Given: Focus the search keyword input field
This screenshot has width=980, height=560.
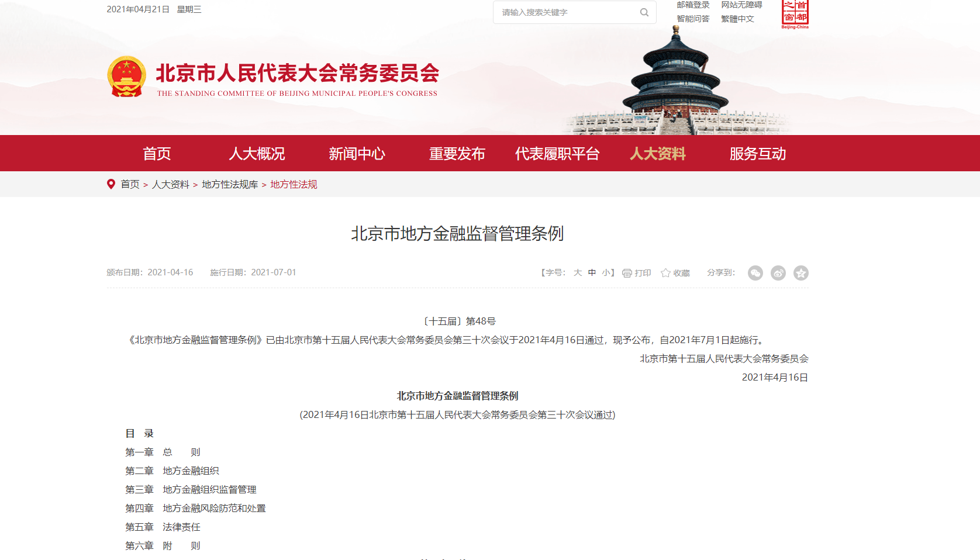Looking at the screenshot, I should [564, 12].
